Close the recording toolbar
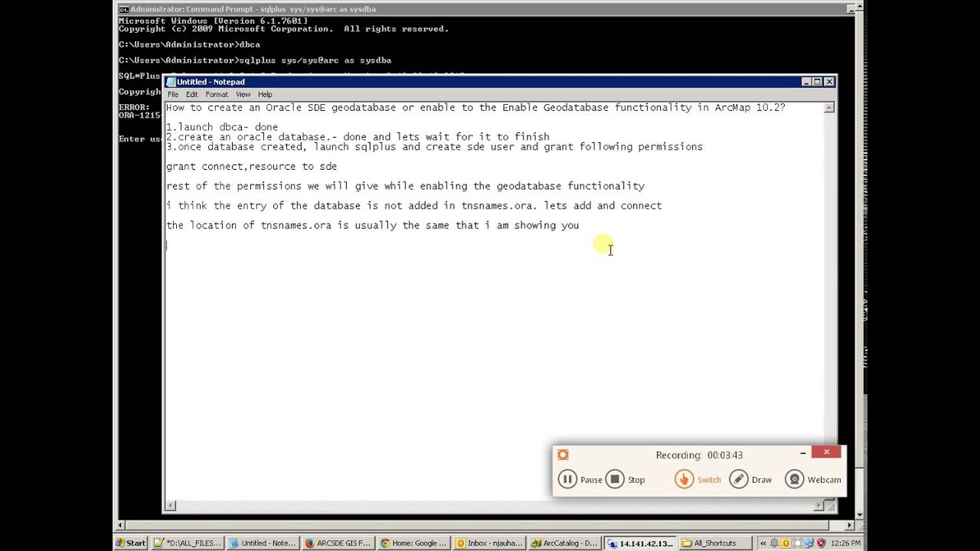980x551 pixels. click(x=826, y=452)
